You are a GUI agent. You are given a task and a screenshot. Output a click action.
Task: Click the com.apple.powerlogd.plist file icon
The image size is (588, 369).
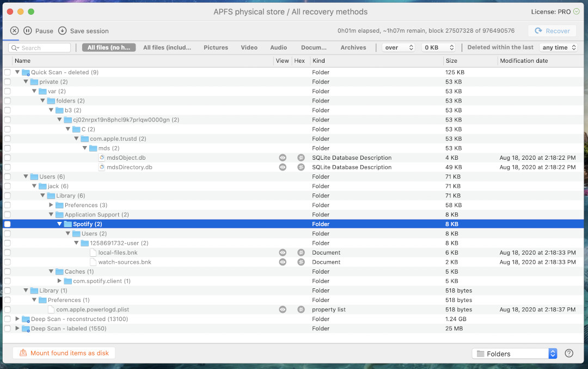click(51, 309)
